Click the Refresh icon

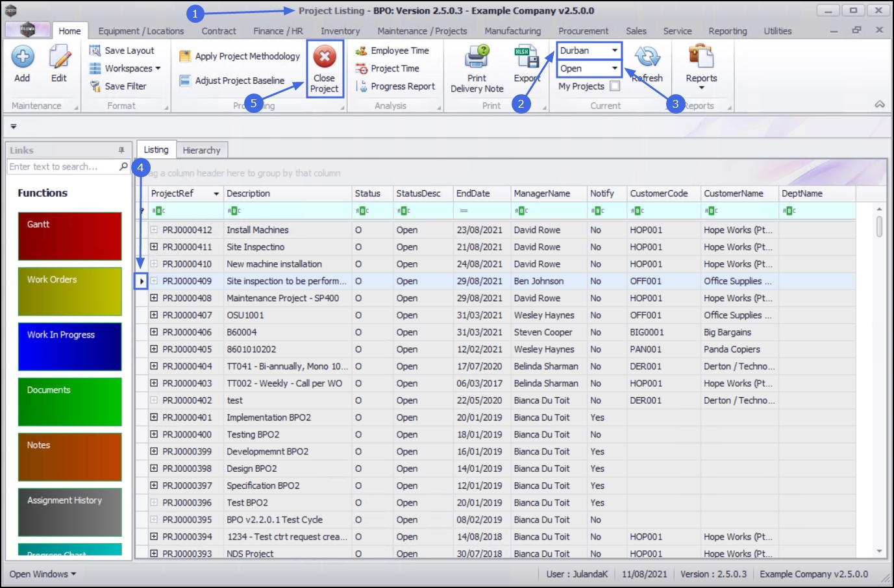tap(647, 58)
